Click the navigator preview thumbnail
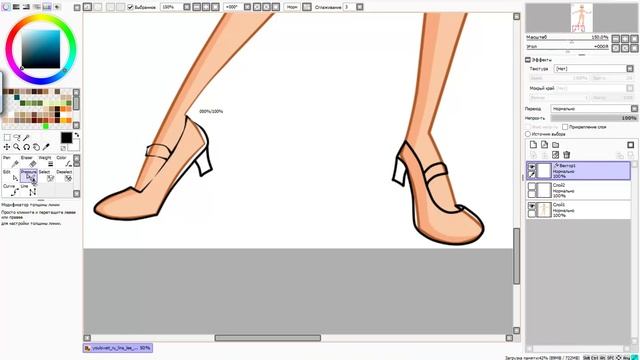 [581, 18]
